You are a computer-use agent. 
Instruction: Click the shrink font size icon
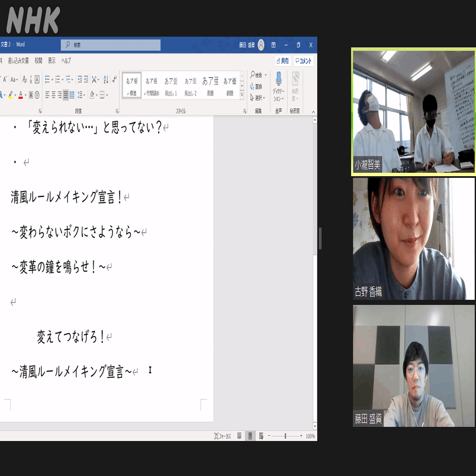point(5,80)
